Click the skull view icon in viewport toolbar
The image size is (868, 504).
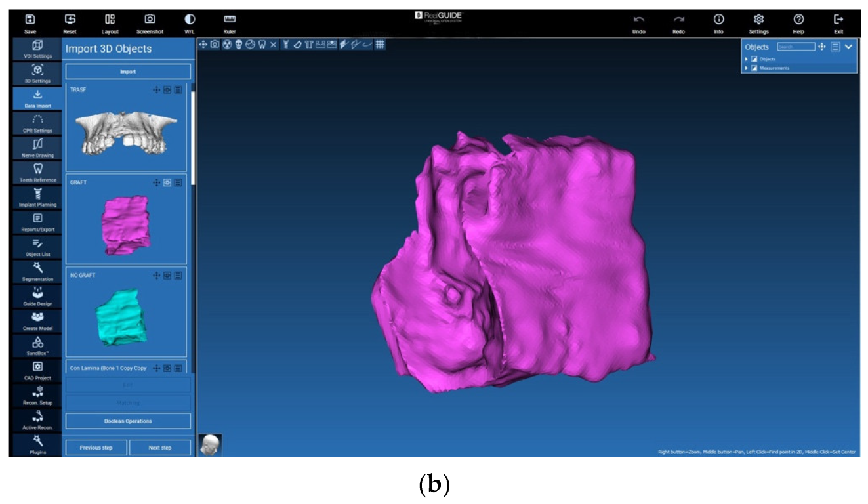click(x=238, y=45)
